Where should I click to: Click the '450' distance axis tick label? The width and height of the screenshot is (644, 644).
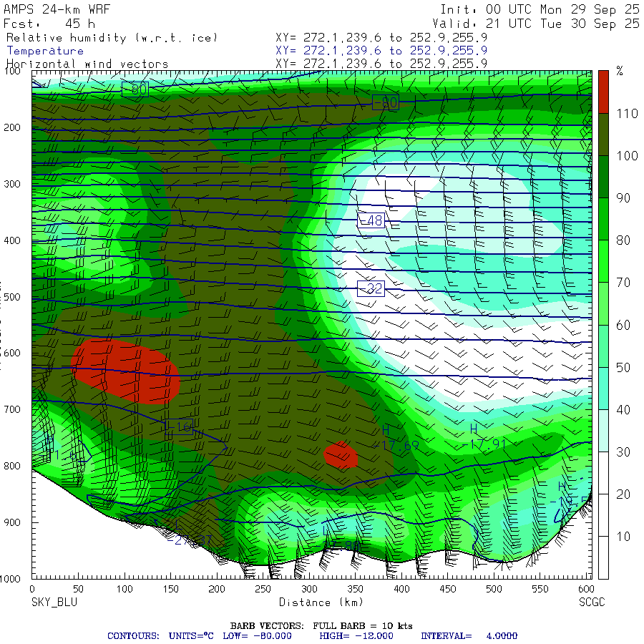point(448,589)
